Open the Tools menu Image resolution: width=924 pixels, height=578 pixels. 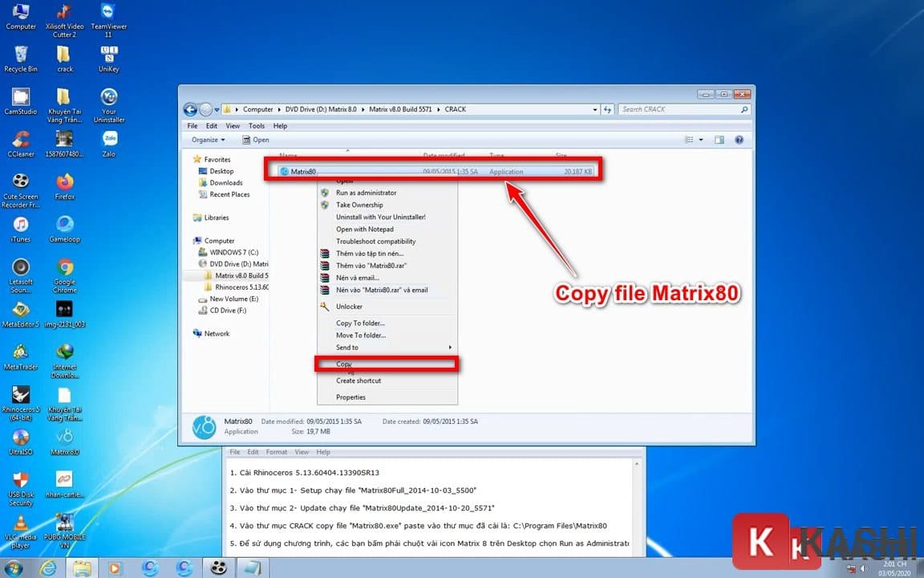256,125
